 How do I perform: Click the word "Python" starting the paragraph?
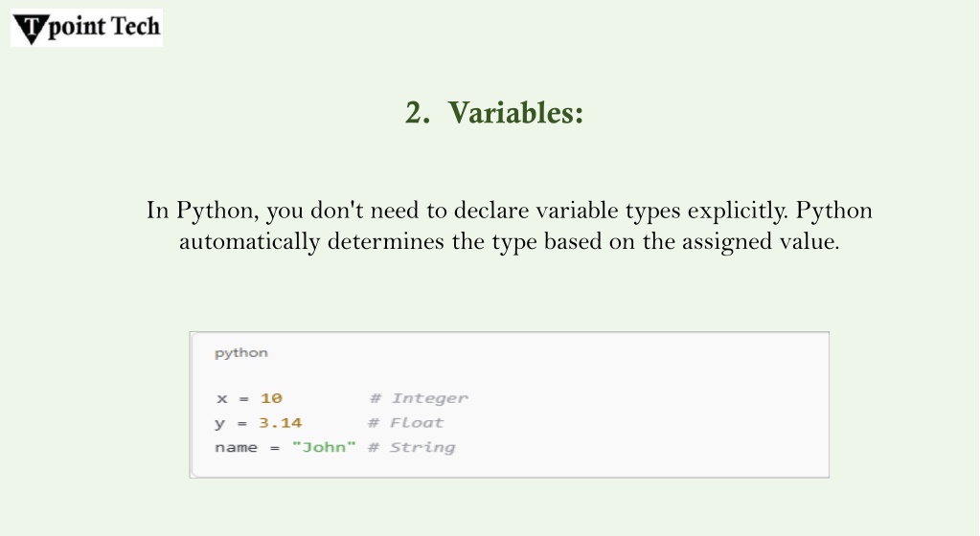click(x=215, y=211)
